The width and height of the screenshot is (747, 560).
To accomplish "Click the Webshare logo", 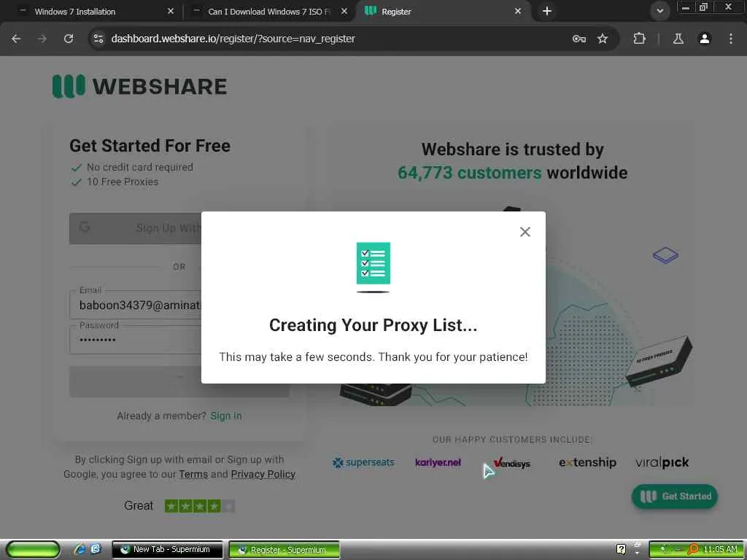I will [x=139, y=86].
